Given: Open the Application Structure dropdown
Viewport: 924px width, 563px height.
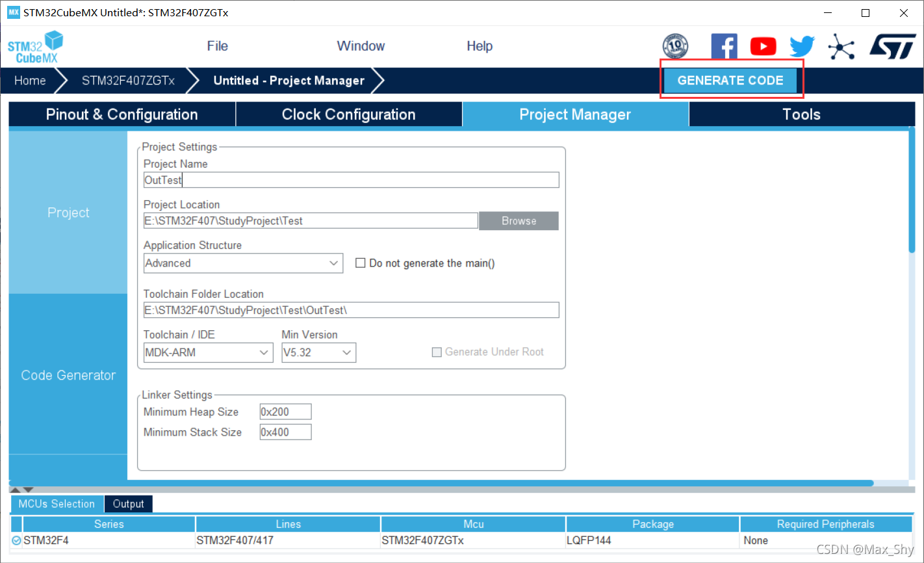Looking at the screenshot, I should (243, 263).
